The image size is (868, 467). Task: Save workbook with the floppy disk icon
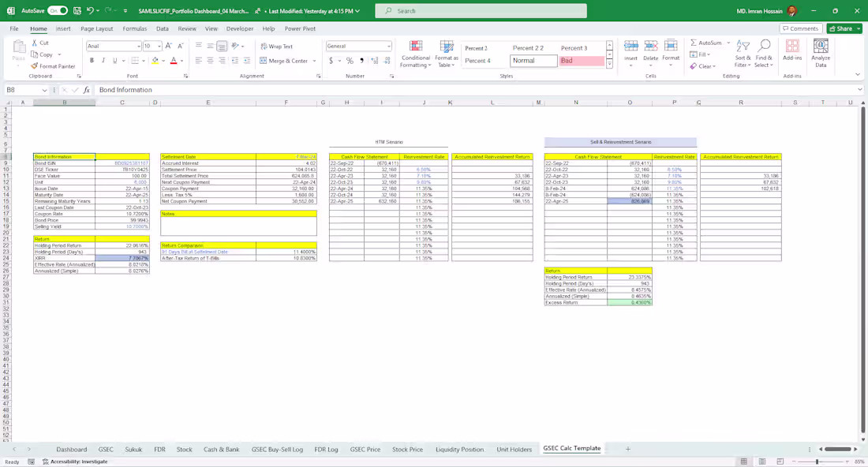pos(77,10)
